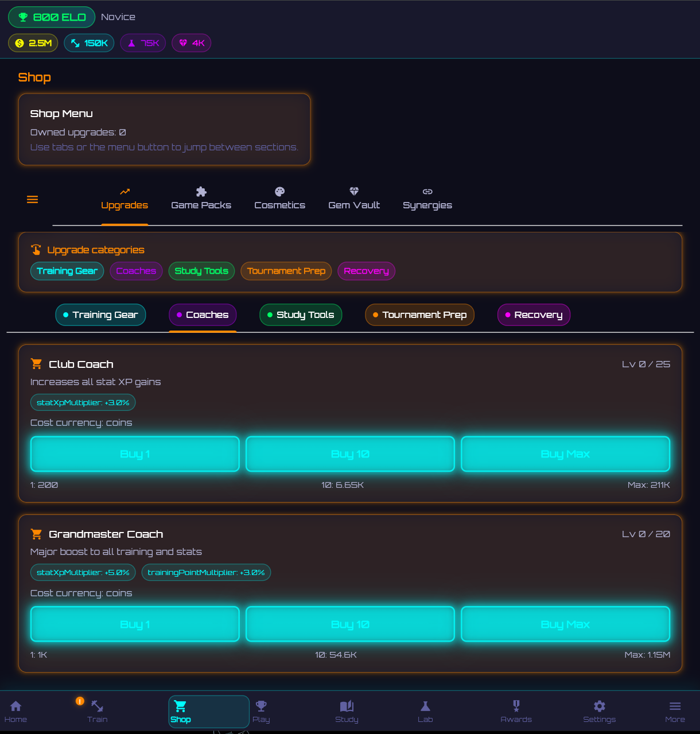Open Settings via the gear icon
The width and height of the screenshot is (700, 734).
pyautogui.click(x=599, y=706)
